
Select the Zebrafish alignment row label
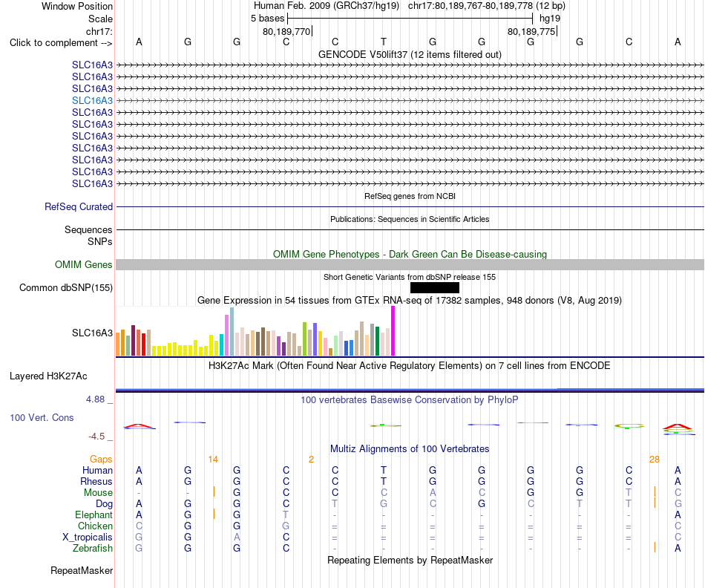tap(93, 548)
